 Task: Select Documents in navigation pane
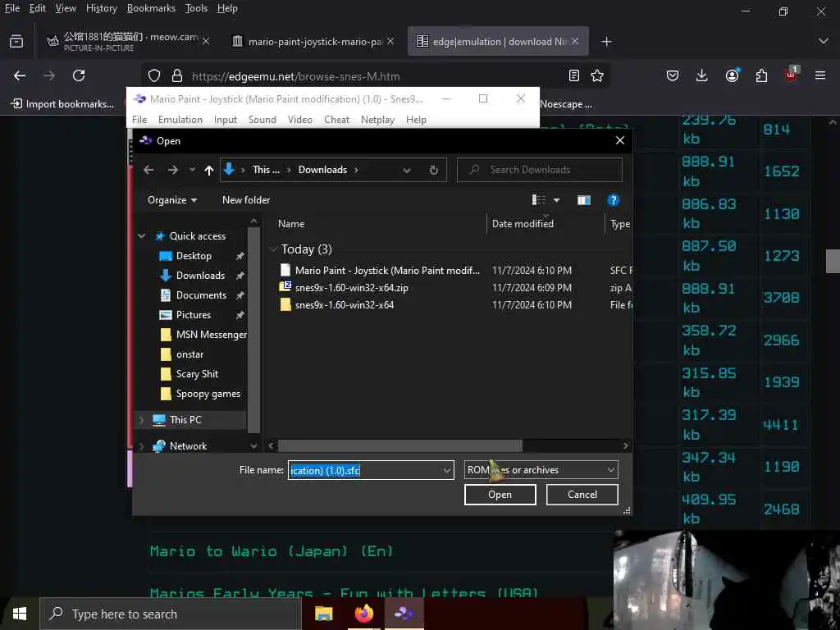pos(201,295)
